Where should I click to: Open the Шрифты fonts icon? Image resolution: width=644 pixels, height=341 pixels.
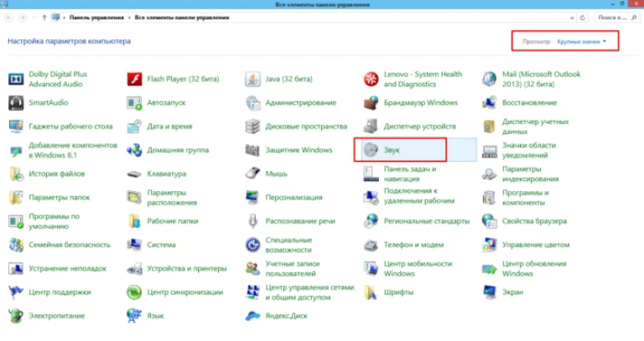click(x=371, y=292)
